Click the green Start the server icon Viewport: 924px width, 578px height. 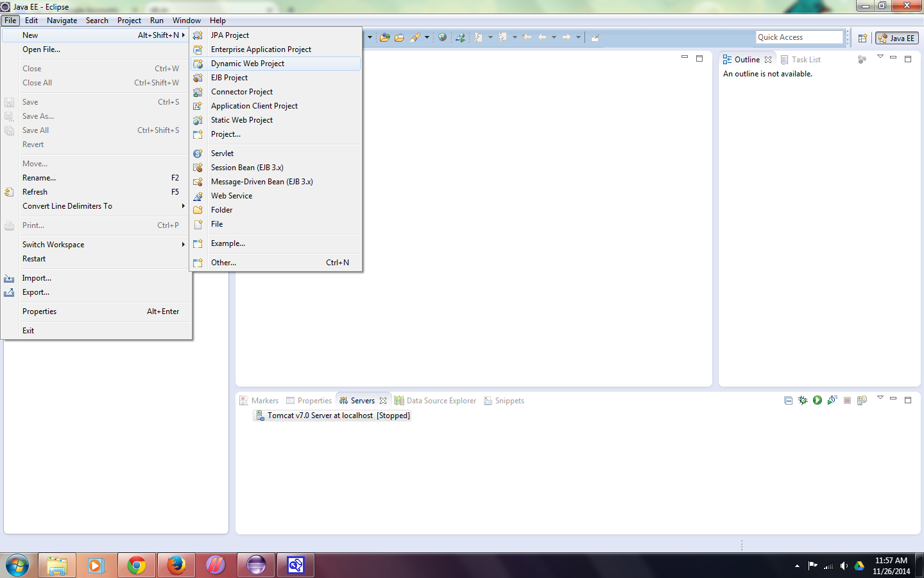[817, 400]
